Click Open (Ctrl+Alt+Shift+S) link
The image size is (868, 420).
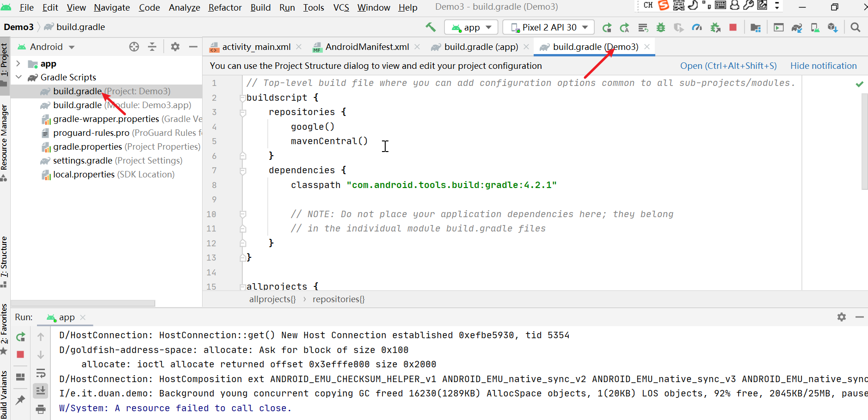728,66
